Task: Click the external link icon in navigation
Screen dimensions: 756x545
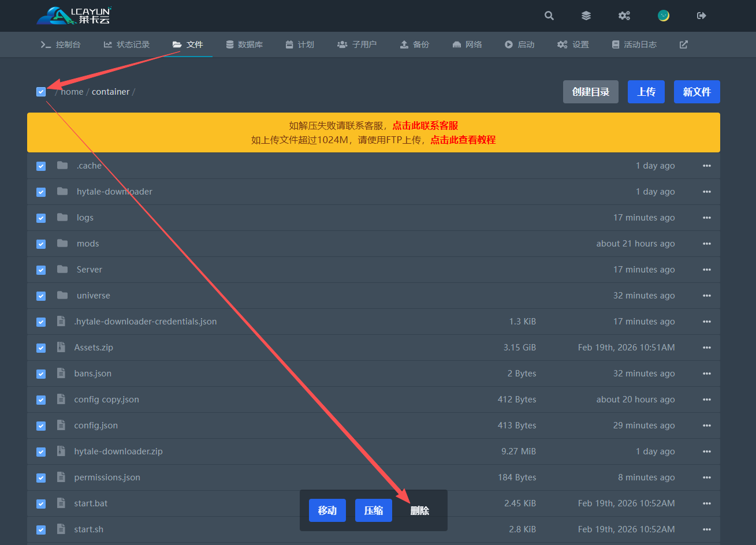Action: [x=684, y=44]
